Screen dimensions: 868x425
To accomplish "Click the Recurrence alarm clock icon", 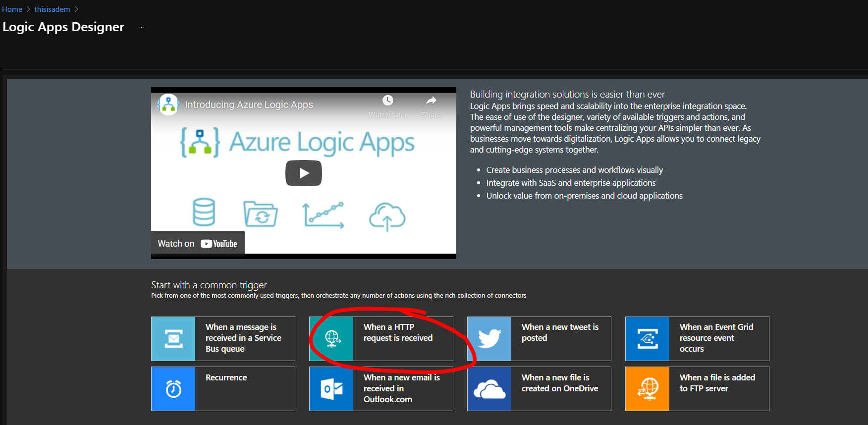I will (173, 389).
